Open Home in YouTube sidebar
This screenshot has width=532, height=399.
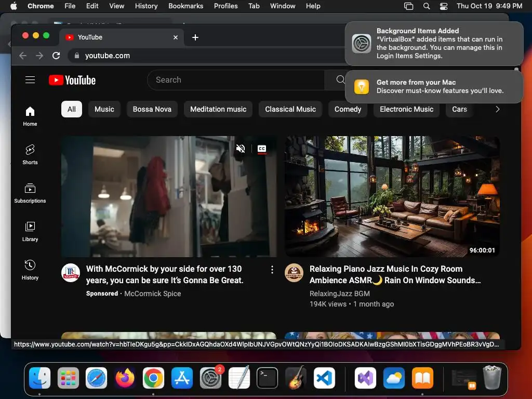tap(30, 116)
